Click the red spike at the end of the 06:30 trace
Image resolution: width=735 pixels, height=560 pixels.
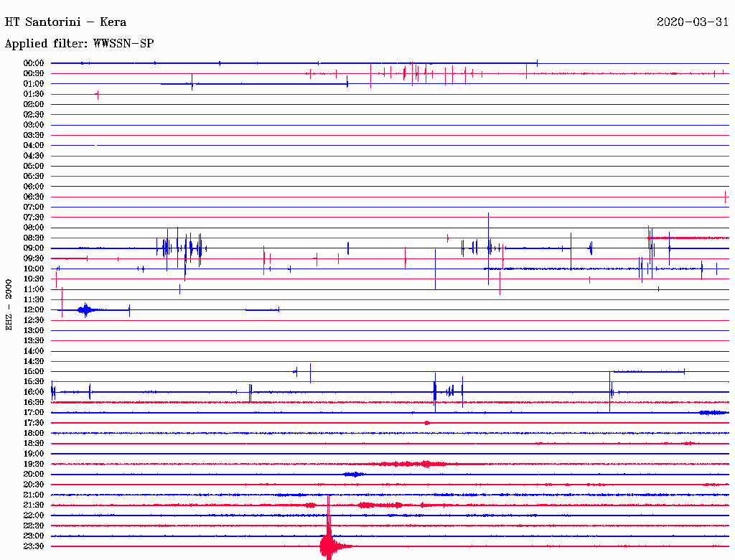[725, 197]
